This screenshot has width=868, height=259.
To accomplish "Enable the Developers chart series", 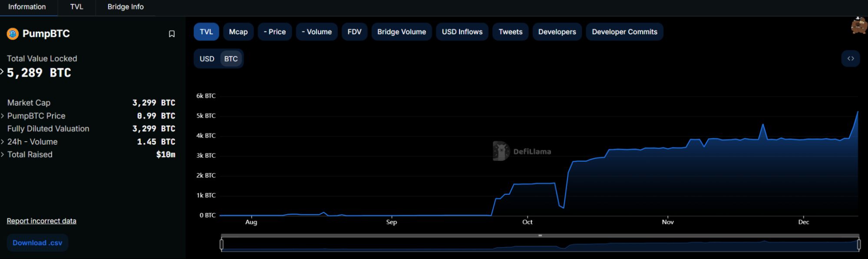I will (557, 32).
